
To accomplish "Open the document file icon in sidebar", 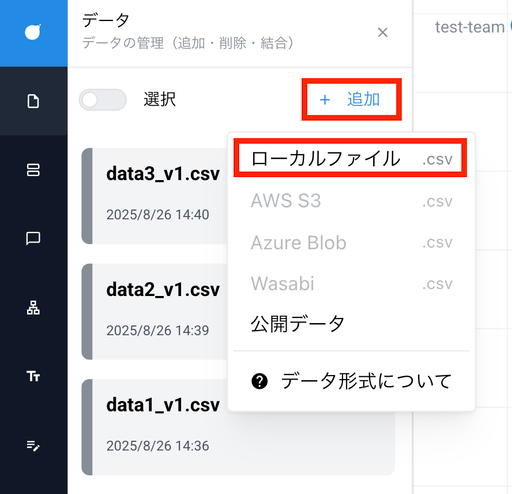I will (x=33, y=101).
